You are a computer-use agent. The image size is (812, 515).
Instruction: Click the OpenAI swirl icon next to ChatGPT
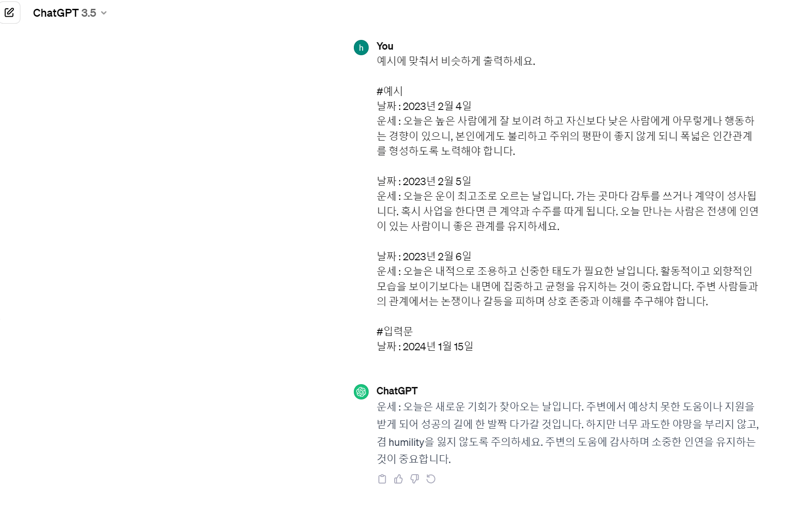361,391
